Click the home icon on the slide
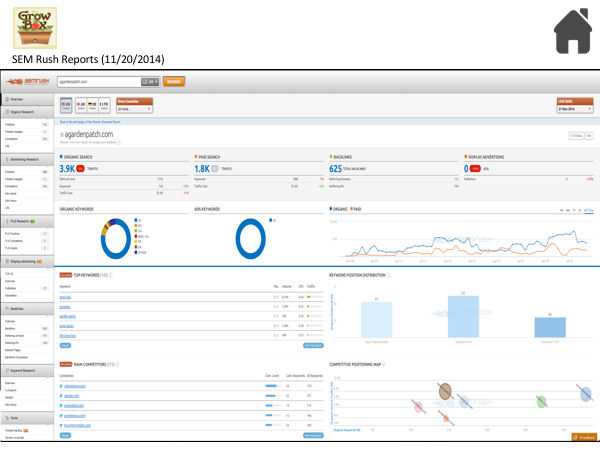This screenshot has height=450, width=600. (x=573, y=31)
